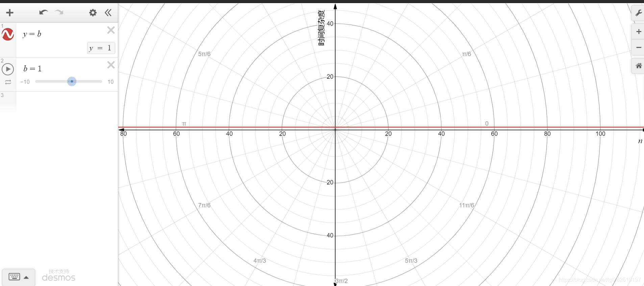
Task: Click the horizontal axis label n
Action: point(640,141)
